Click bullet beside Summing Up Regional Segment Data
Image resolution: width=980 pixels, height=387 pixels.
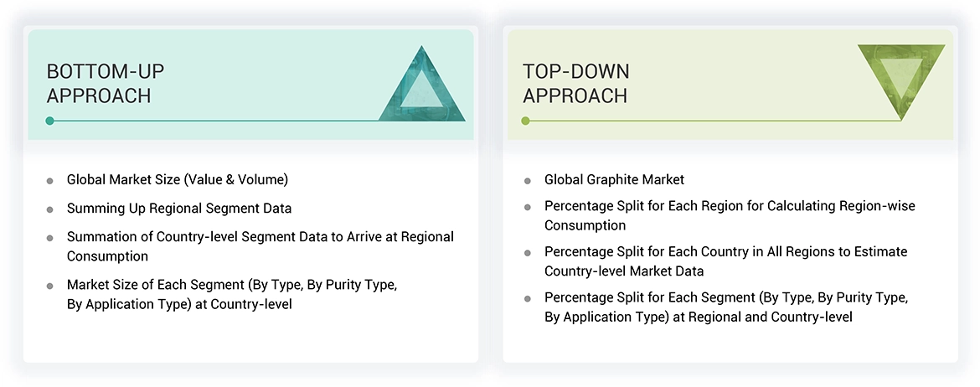(x=49, y=209)
